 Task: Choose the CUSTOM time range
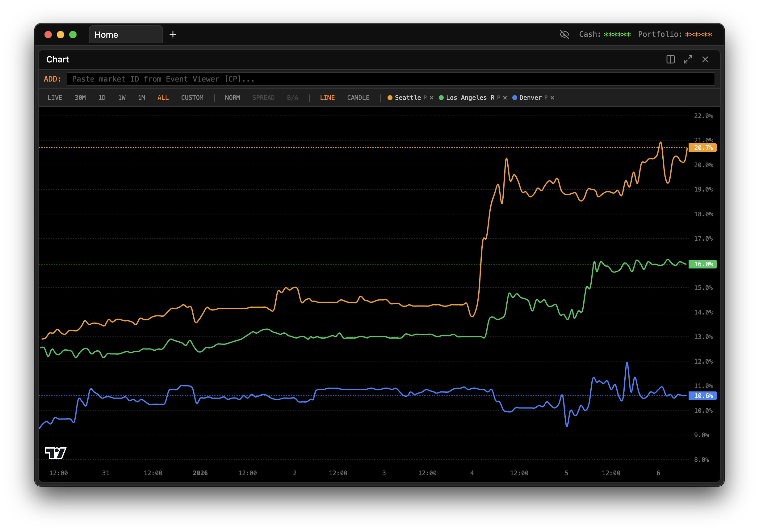(x=192, y=98)
